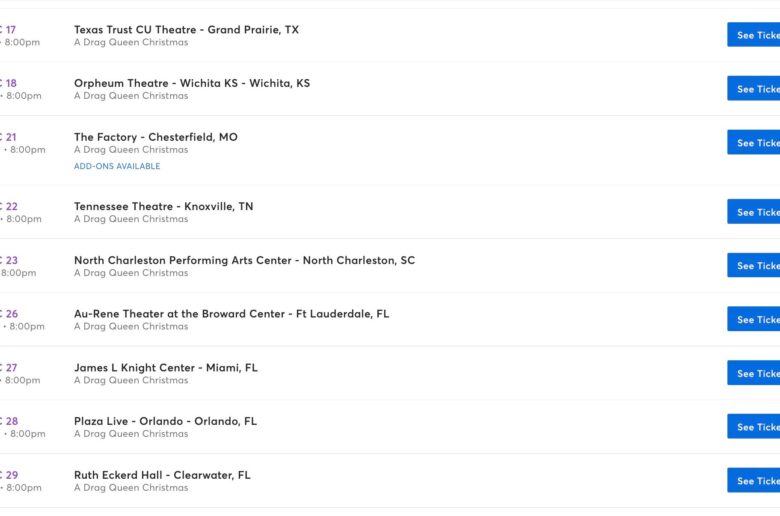Click See Tickets for North Charleston event
780x516 pixels.
754,265
